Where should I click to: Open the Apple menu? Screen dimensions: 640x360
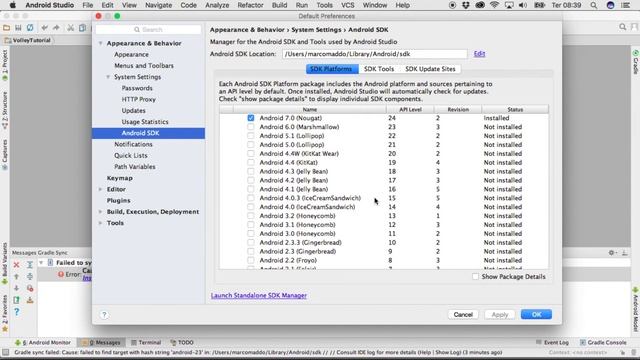coord(13,5)
